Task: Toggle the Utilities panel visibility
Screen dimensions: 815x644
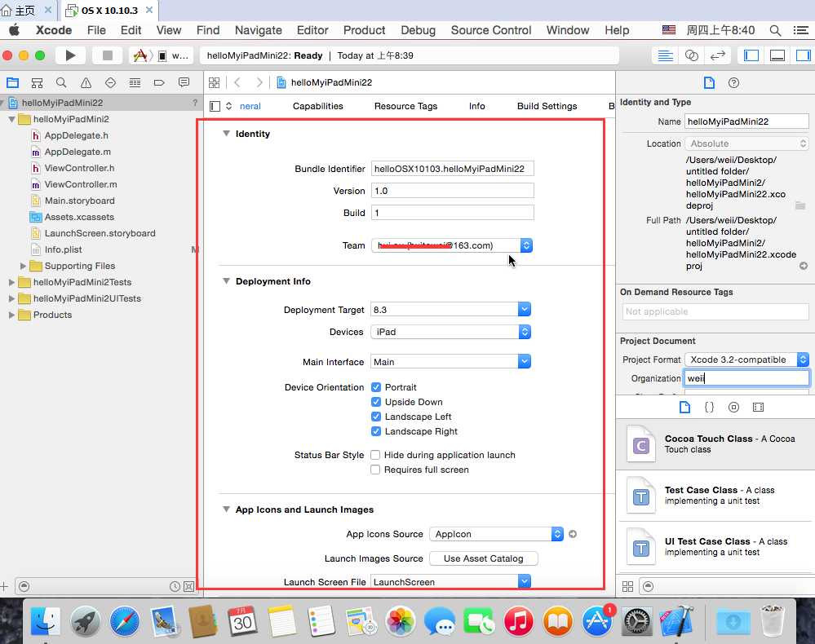Action: point(803,55)
